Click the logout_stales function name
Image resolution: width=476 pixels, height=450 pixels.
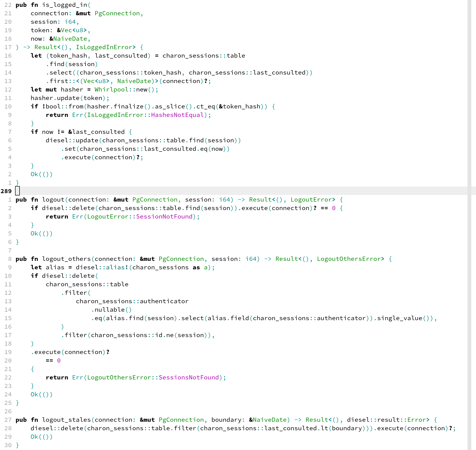66,420
